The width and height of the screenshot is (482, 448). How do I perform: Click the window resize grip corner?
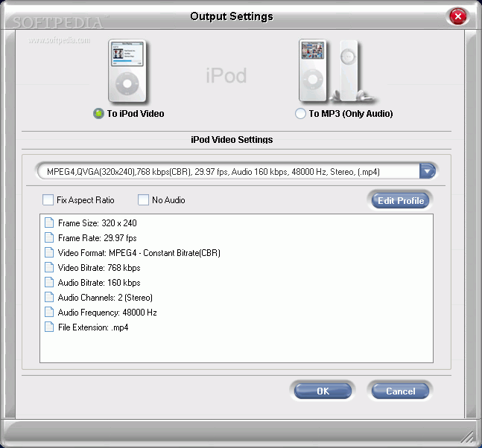point(468,436)
